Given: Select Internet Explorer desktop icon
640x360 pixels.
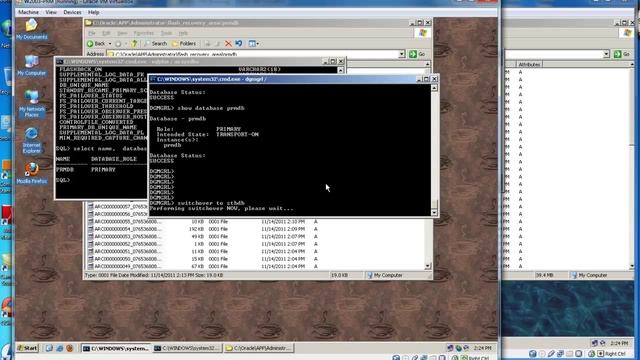Looking at the screenshot, I should click(31, 140).
